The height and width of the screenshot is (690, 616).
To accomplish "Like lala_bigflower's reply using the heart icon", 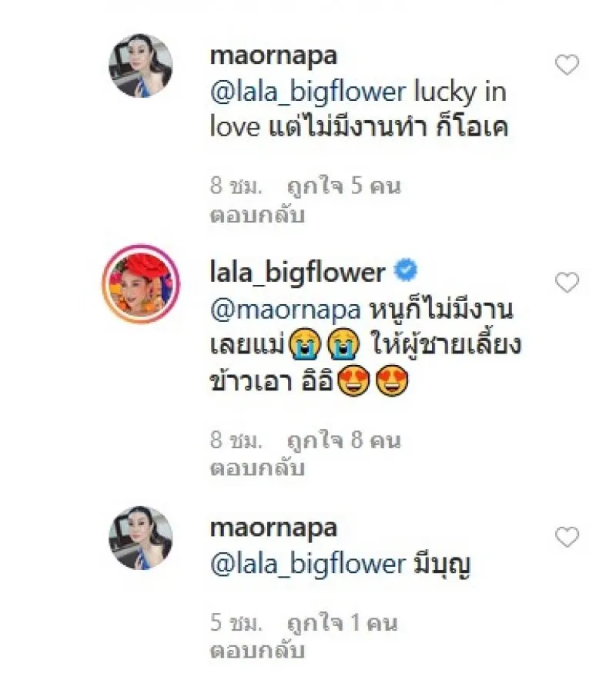I will tap(567, 282).
